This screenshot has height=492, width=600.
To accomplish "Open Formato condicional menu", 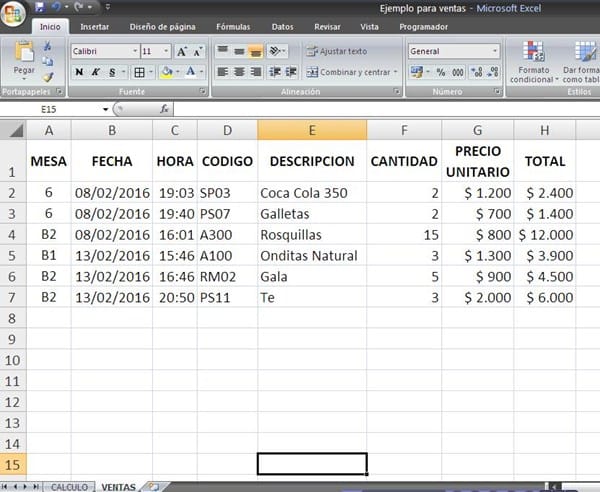I will pyautogui.click(x=534, y=62).
